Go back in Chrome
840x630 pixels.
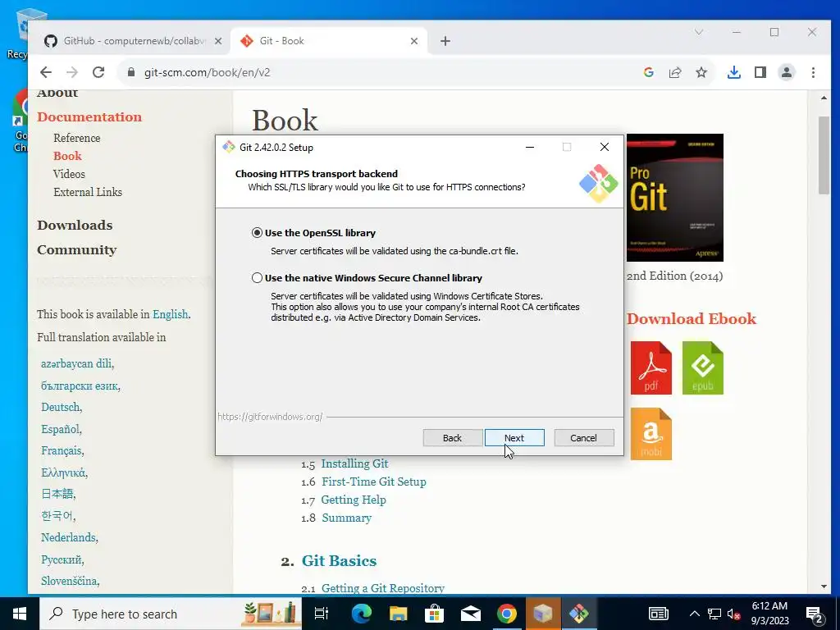[46, 72]
